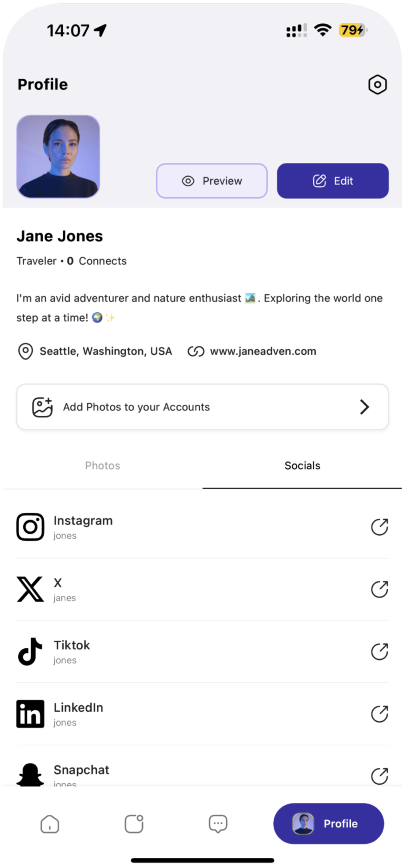Open the LinkedIn external link arrow
The height and width of the screenshot is (868, 402).
click(379, 714)
